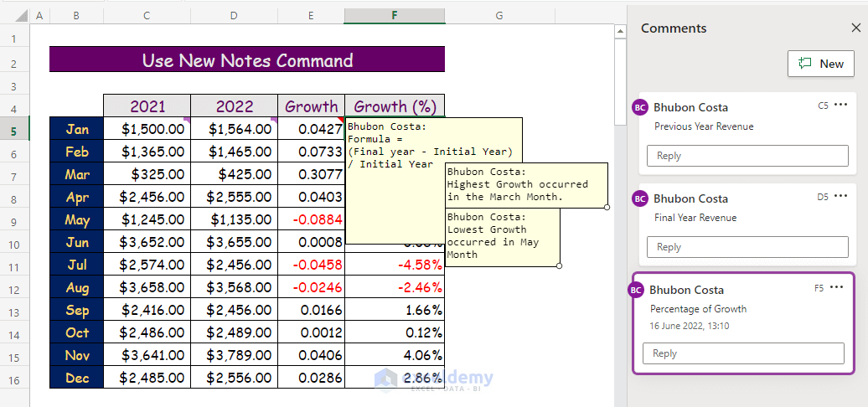Click the 16 June 2022, 13:10 timestamp

pos(690,326)
